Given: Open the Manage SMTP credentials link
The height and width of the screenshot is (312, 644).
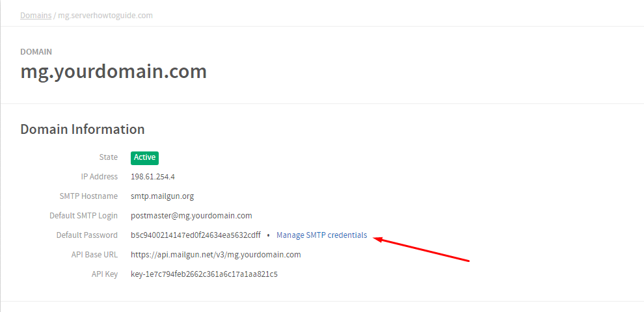Looking at the screenshot, I should 321,235.
